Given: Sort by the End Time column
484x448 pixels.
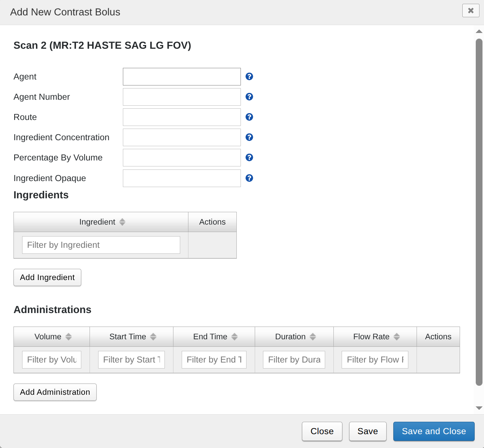Looking at the screenshot, I should [x=214, y=337].
